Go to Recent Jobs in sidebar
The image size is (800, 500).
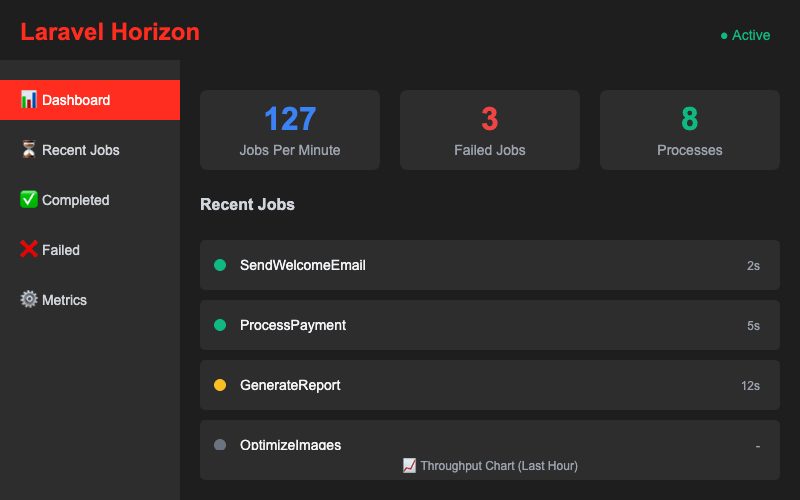point(90,150)
